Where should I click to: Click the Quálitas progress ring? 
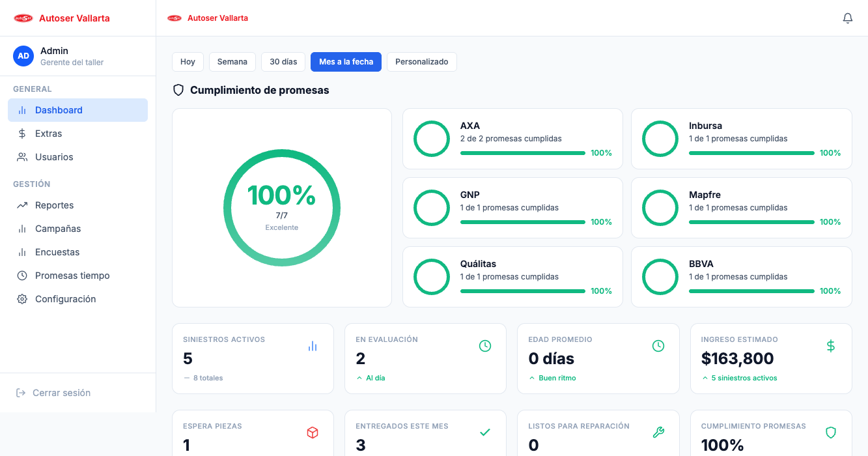(432, 277)
